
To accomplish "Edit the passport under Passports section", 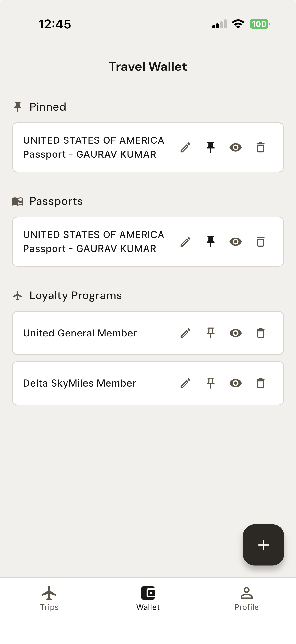I will click(x=186, y=241).
